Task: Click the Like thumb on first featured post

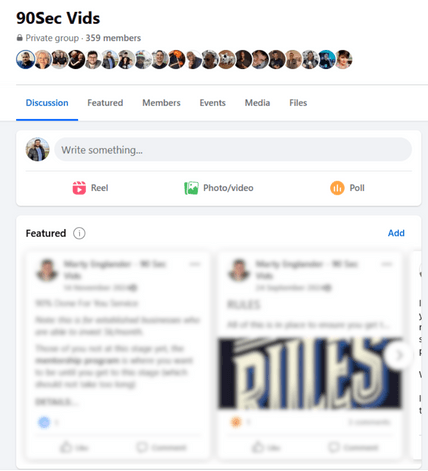Action: [66, 447]
